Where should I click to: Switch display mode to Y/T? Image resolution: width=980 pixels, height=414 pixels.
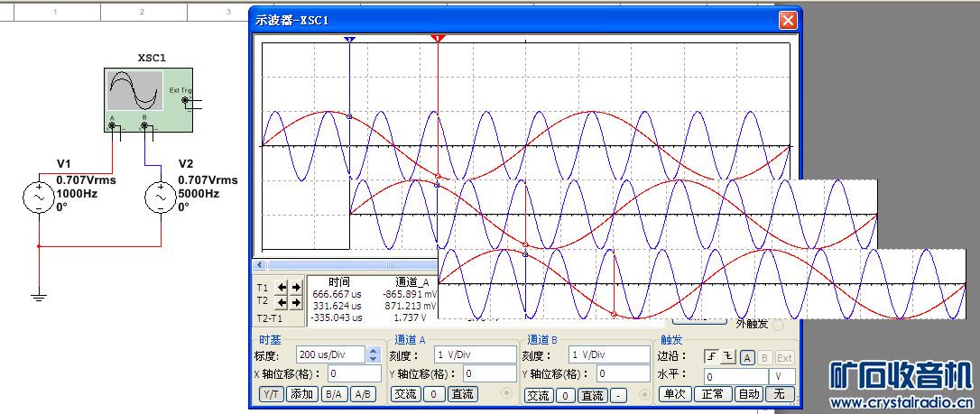[x=271, y=395]
